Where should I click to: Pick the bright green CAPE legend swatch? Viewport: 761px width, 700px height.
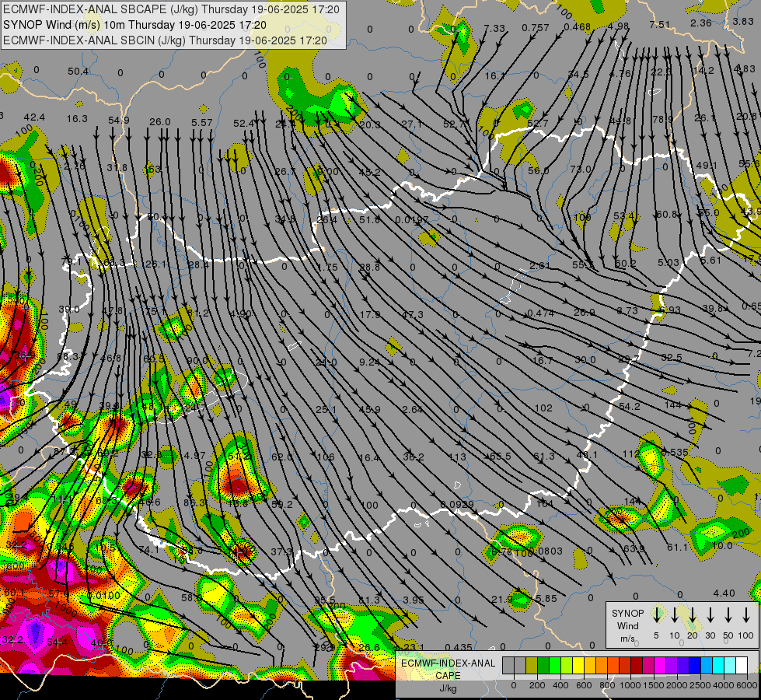click(555, 666)
